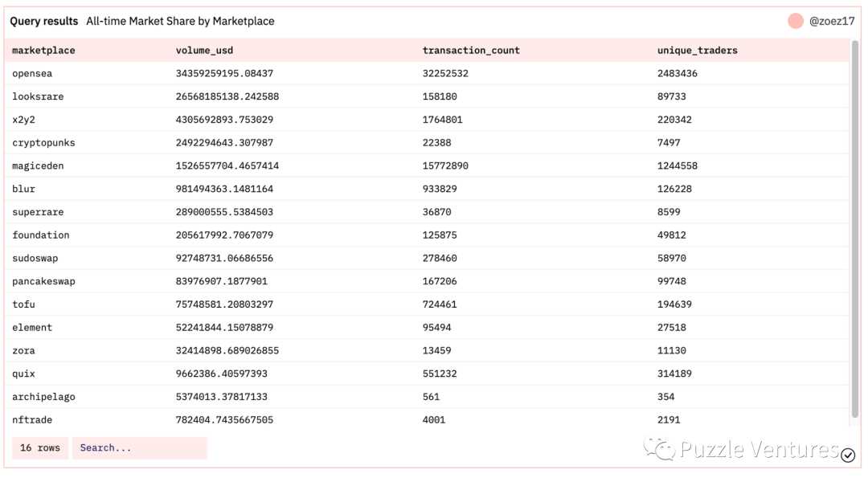
Task: Click the nftrade marketplace row
Action: coord(32,419)
